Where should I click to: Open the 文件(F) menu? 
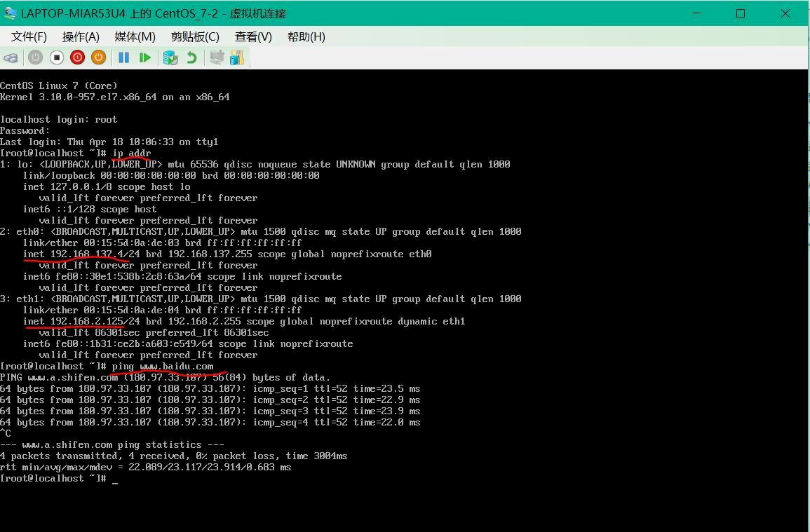(x=29, y=36)
